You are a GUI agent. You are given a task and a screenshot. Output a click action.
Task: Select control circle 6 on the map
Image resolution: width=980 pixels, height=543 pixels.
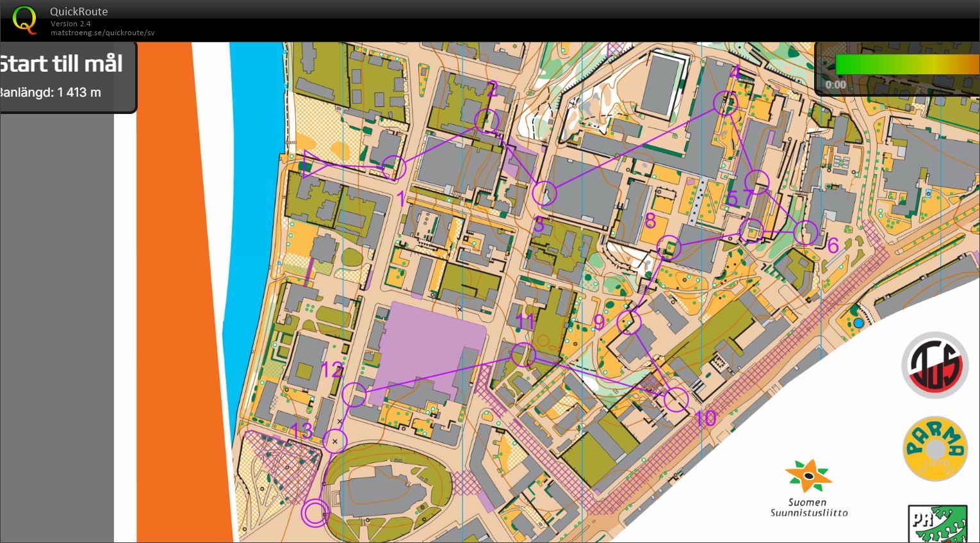point(806,232)
